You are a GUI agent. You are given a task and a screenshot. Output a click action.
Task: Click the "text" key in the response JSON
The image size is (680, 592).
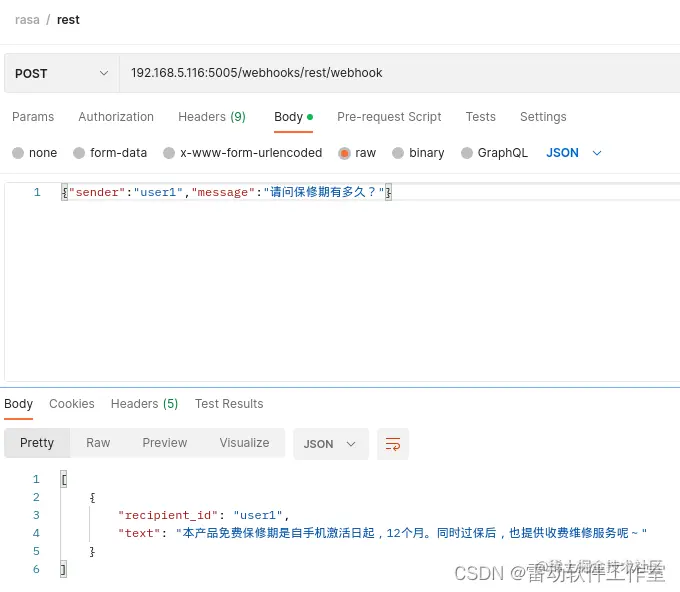tap(139, 533)
